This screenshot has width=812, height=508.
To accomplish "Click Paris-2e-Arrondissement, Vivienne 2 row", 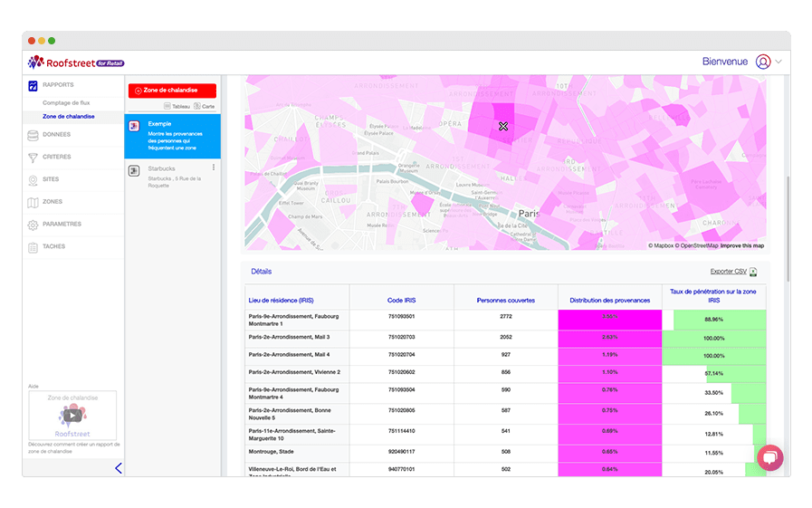I will pos(295,372).
